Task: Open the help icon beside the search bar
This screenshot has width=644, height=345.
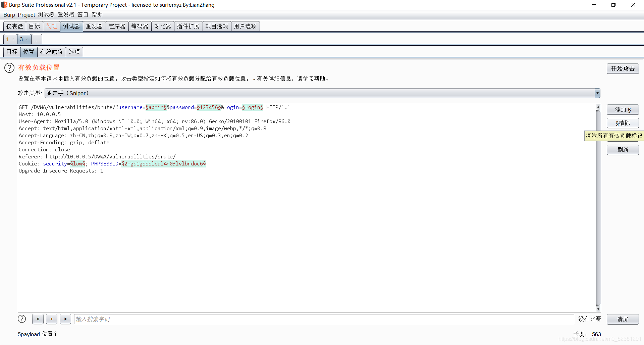Action: point(22,319)
